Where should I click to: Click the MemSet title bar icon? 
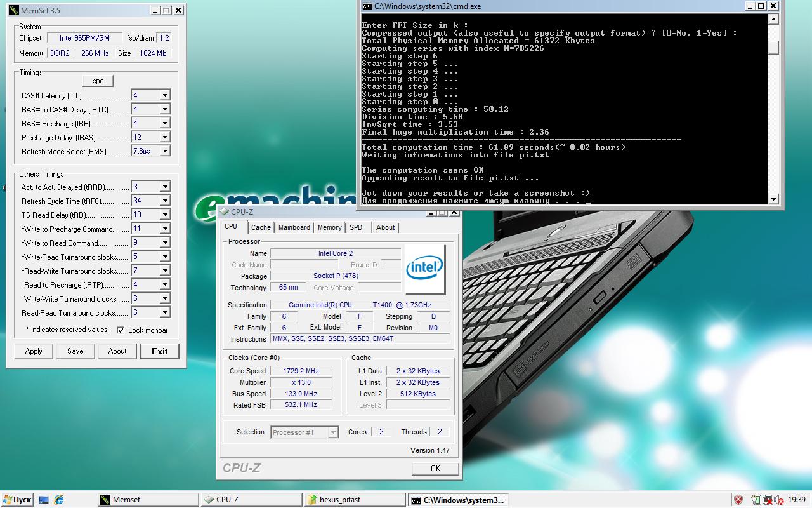click(x=14, y=10)
